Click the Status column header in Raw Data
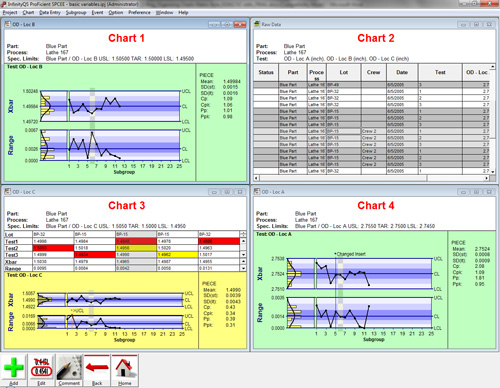Viewport: 500px width, 388px height. (x=266, y=72)
